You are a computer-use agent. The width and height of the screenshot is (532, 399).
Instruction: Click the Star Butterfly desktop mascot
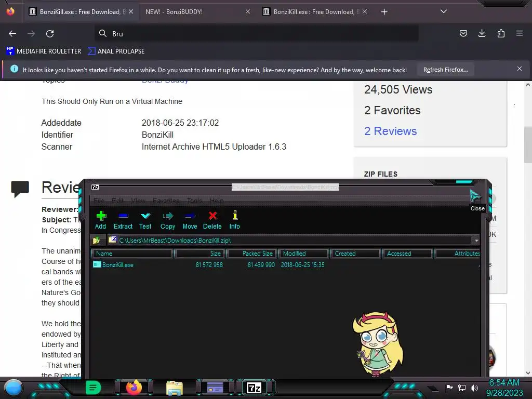[x=378, y=344]
